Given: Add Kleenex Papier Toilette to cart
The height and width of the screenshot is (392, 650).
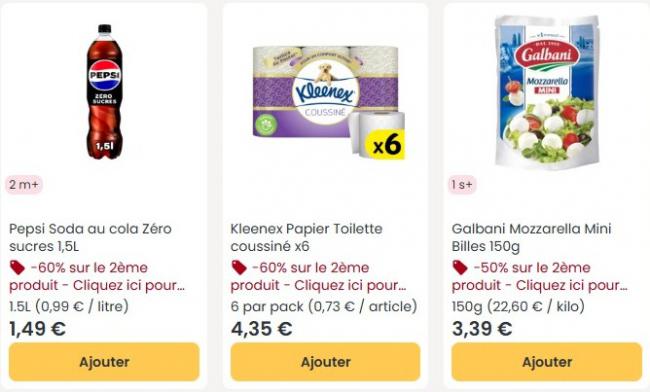Looking at the screenshot, I should (325, 362).
